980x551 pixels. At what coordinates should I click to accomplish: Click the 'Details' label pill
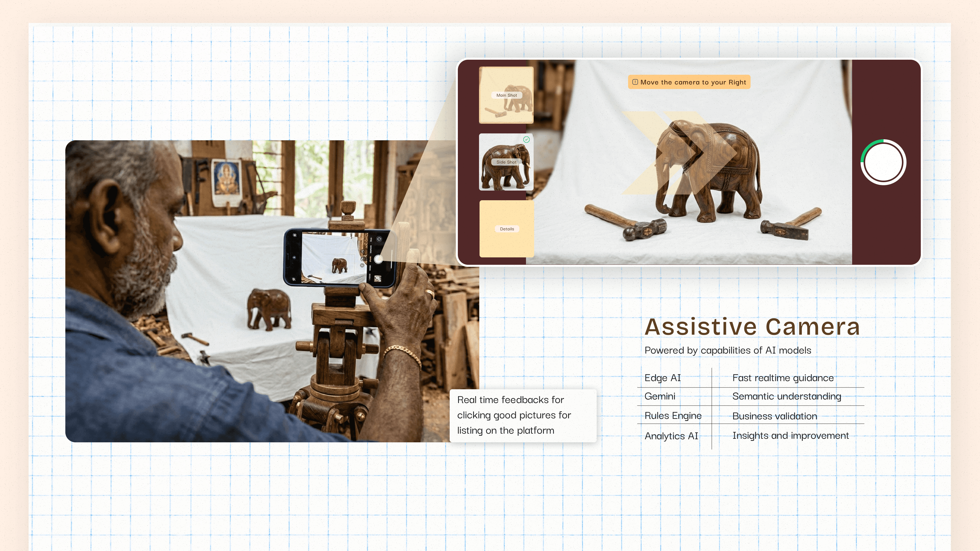tap(507, 229)
